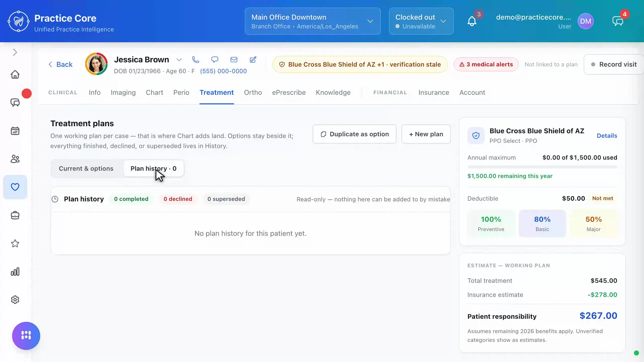
Task: Message patient via chat bubble icon
Action: [x=215, y=60]
